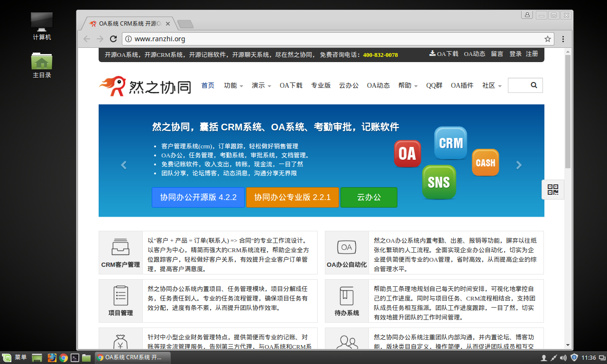607x364 pixels.
Task: Click the taskbar Chrome window entry
Action: coord(132,357)
